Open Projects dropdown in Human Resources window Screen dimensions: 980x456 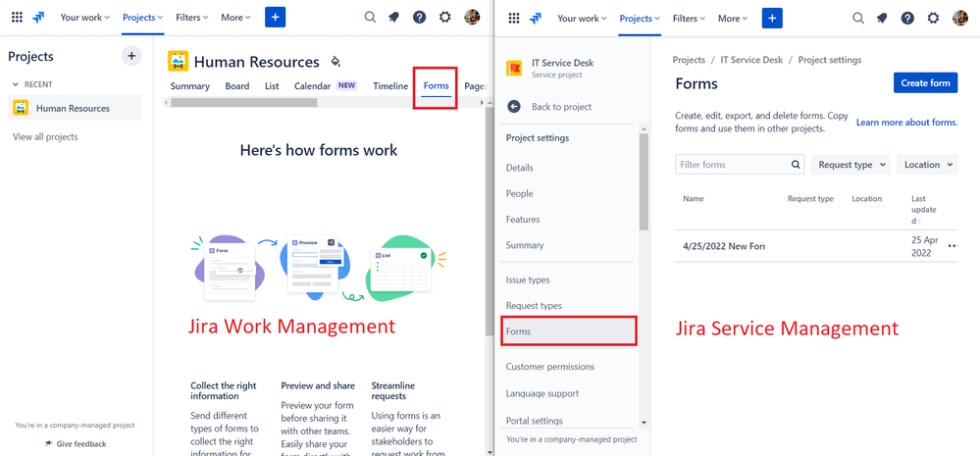coord(143,18)
